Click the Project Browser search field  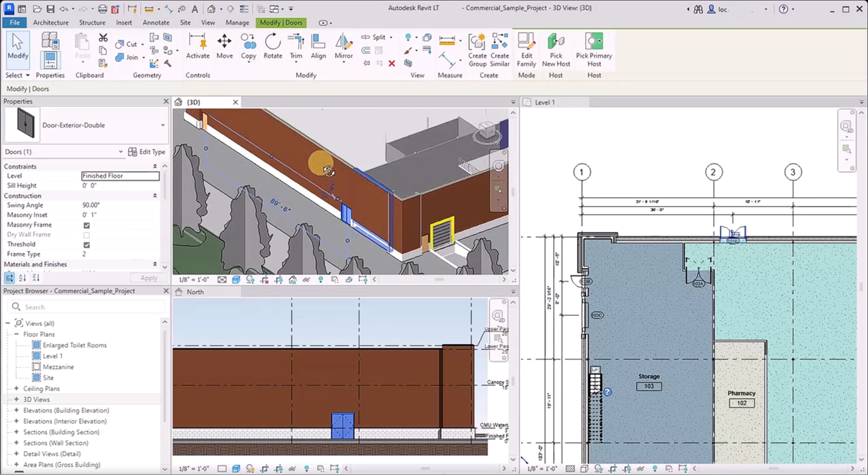pos(86,307)
